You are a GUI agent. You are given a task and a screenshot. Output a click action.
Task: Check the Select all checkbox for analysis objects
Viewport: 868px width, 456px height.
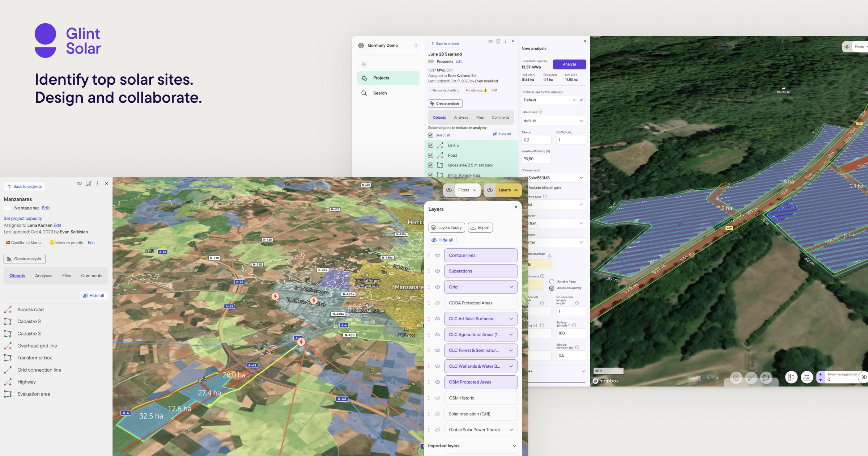click(x=430, y=135)
